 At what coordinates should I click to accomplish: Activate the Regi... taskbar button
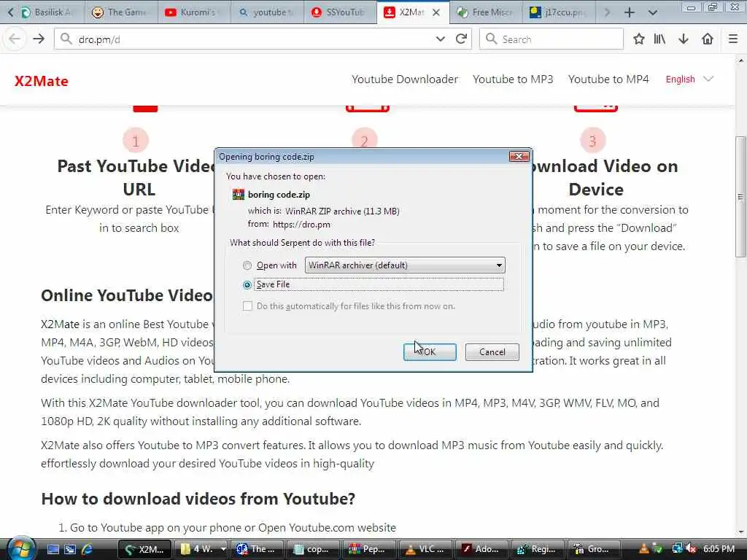coord(538,550)
